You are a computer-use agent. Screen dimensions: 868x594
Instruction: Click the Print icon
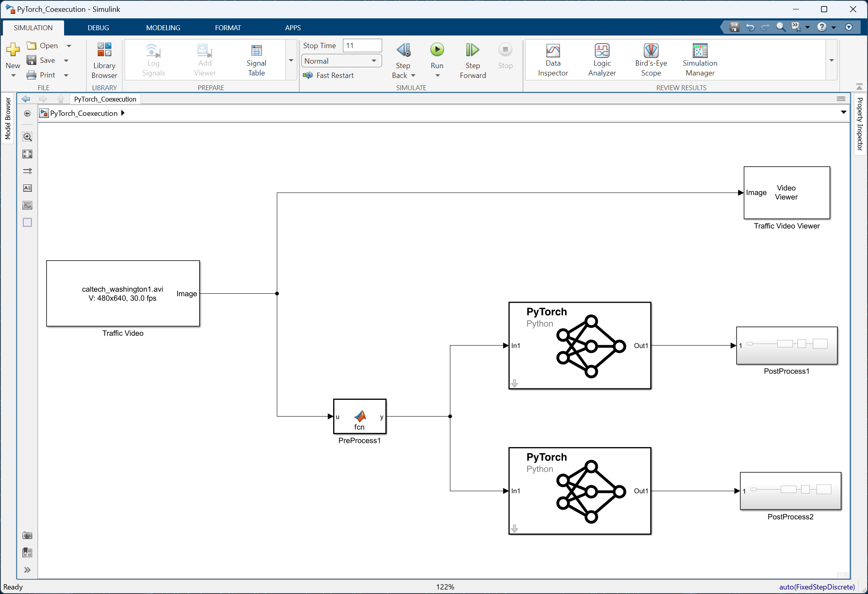[31, 75]
